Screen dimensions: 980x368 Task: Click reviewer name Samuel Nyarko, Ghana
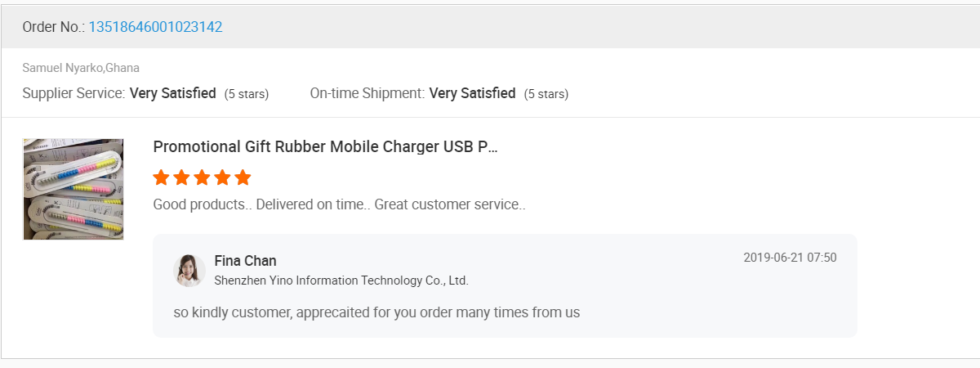click(x=81, y=68)
